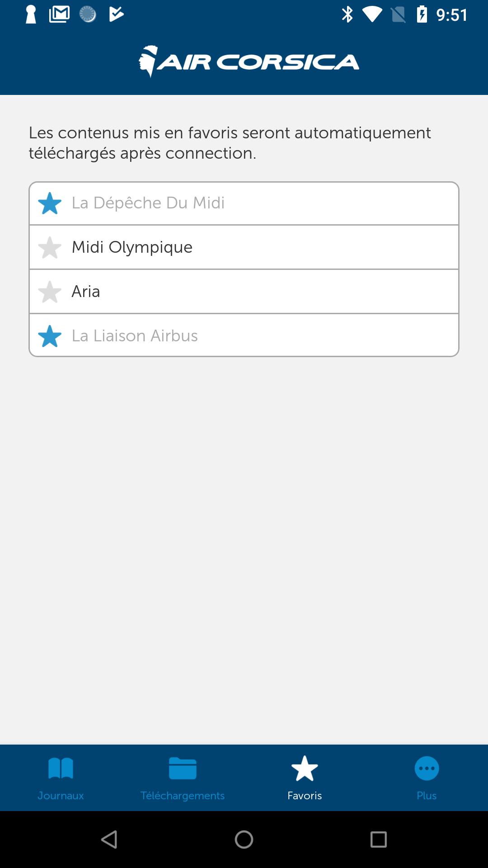Tap the Journaux open-book icon

[x=61, y=768]
